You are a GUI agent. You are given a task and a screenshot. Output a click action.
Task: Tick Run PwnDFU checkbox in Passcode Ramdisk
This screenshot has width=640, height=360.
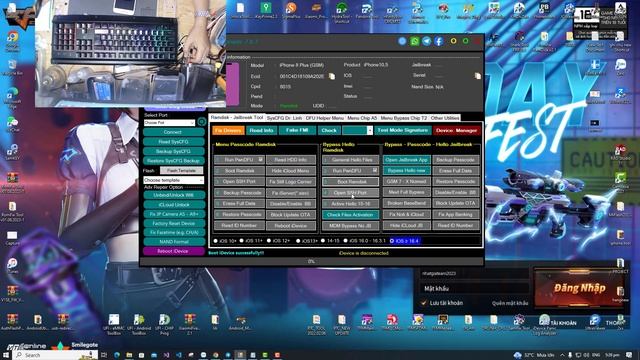261,160
